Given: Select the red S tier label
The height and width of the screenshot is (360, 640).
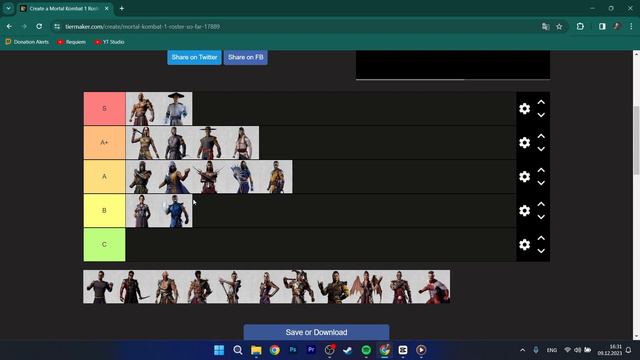Looking at the screenshot, I should [x=104, y=109].
